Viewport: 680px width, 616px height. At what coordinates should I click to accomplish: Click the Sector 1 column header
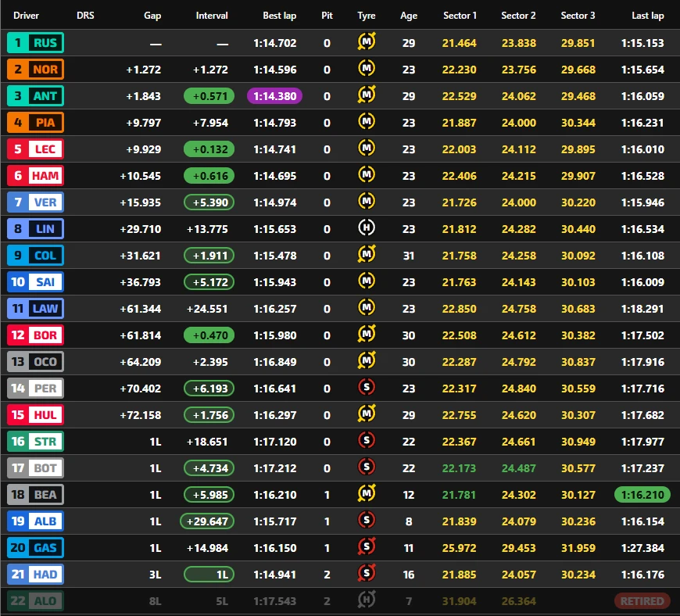click(460, 16)
